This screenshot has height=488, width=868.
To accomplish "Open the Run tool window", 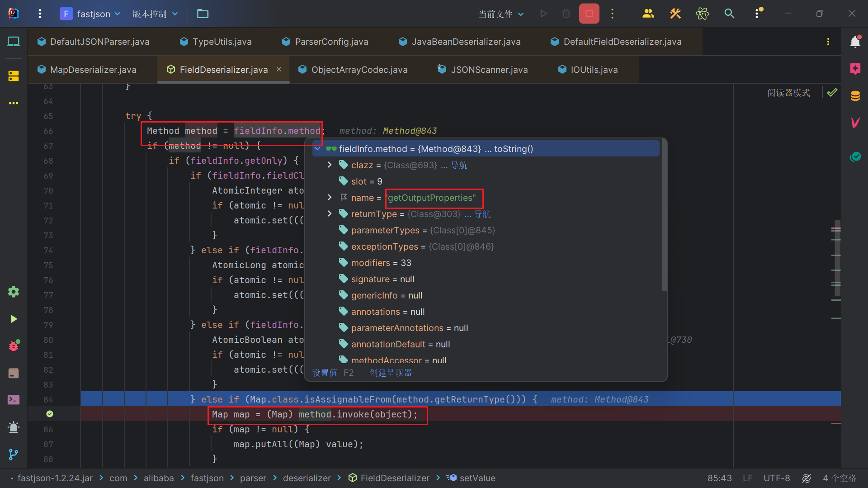I will pos(14,319).
